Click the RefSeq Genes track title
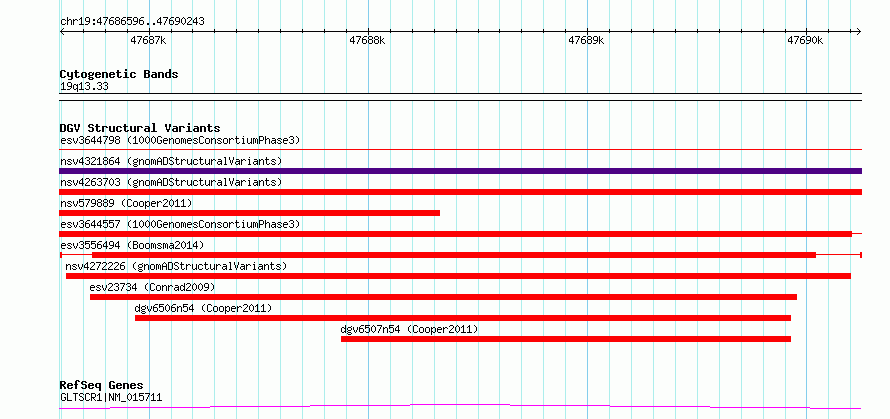The width and height of the screenshot is (890, 419). [102, 386]
